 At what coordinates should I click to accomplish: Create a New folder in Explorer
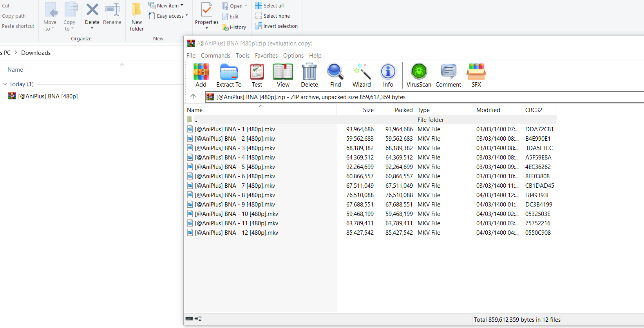click(x=137, y=17)
